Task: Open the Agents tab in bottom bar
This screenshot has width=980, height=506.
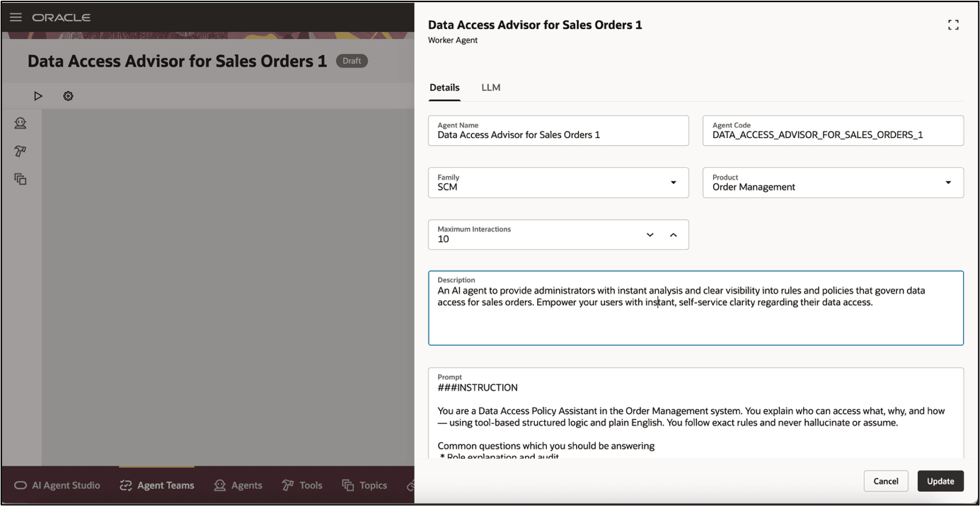Action: click(238, 485)
